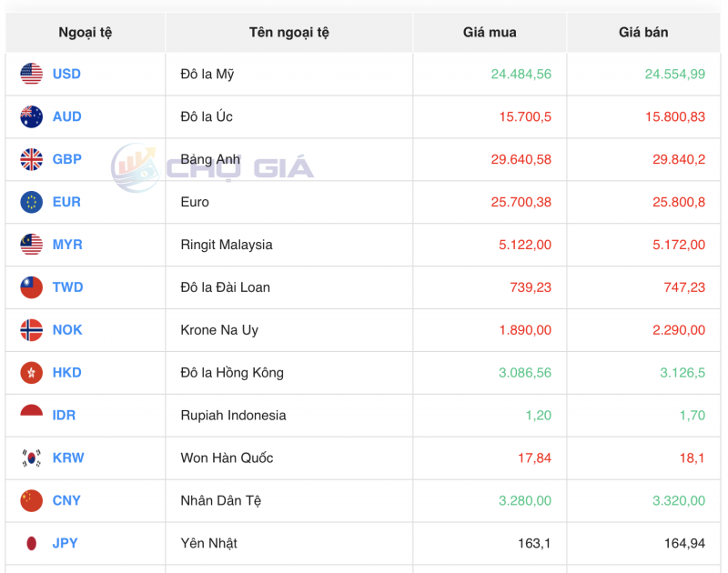Click the KRW South Korean flag icon
Image resolution: width=728 pixels, height=573 pixels.
click(33, 457)
